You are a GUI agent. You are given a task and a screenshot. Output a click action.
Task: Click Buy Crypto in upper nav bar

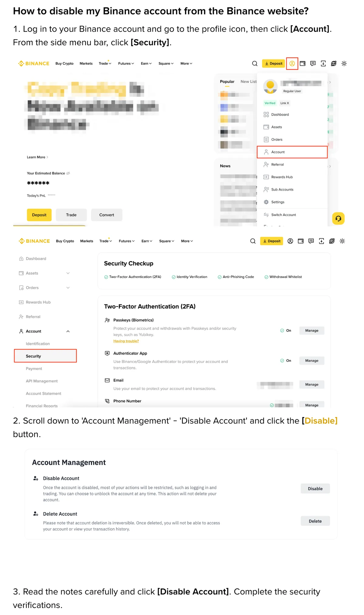coord(64,63)
